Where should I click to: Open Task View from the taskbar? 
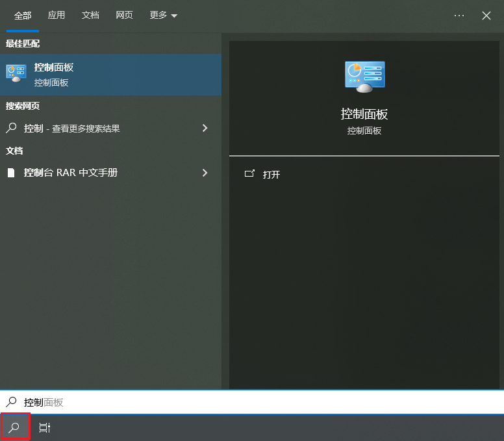tap(45, 427)
